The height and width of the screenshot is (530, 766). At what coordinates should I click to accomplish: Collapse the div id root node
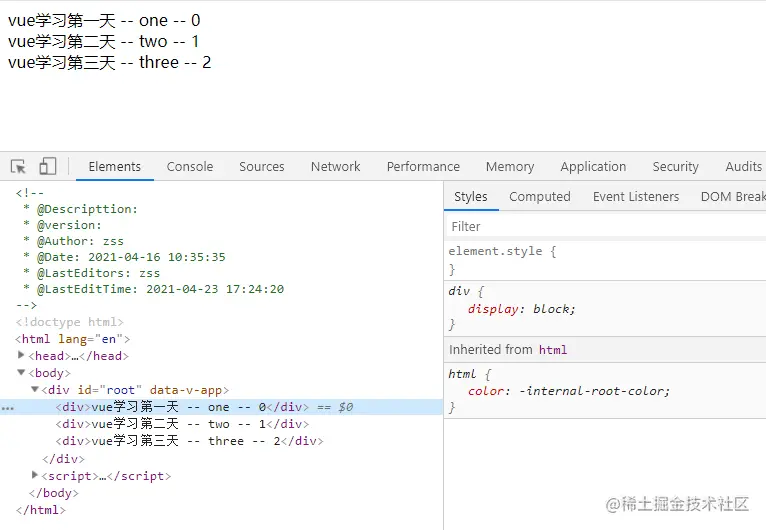point(34,389)
